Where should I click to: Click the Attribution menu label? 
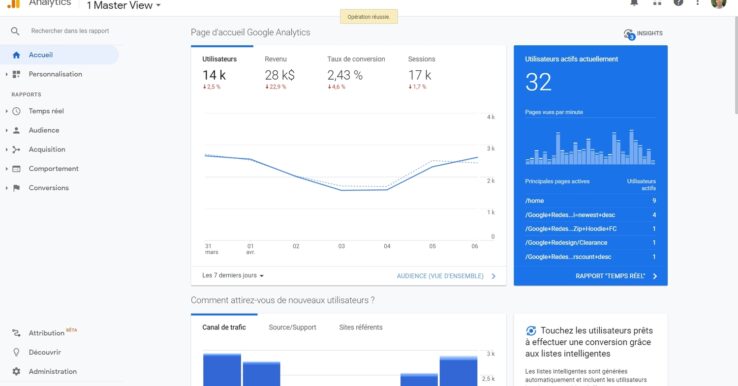(x=47, y=333)
